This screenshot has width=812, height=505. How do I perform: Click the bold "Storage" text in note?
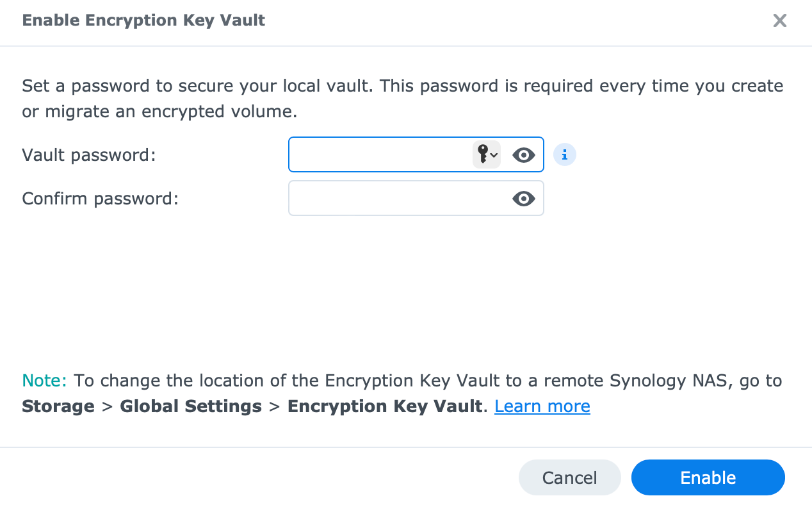(x=58, y=406)
